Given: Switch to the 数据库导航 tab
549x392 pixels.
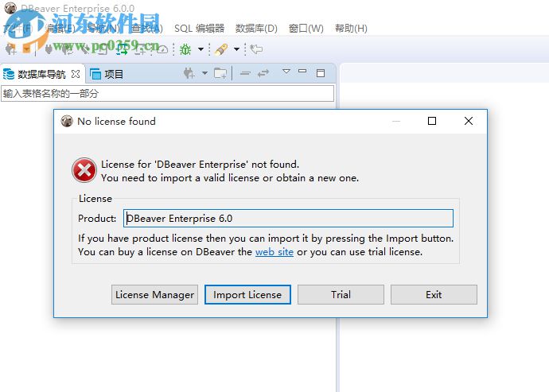Looking at the screenshot, I should point(41,74).
